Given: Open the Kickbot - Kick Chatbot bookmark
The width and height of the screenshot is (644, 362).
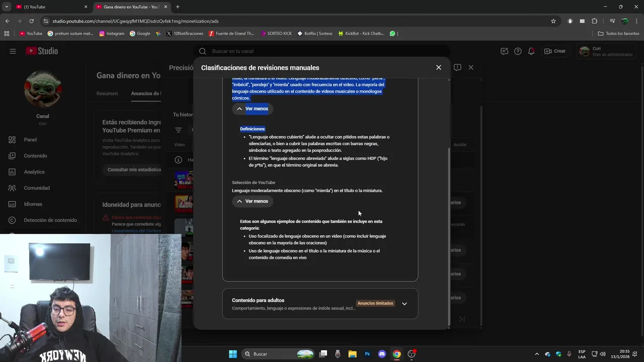Looking at the screenshot, I should tap(361, 34).
